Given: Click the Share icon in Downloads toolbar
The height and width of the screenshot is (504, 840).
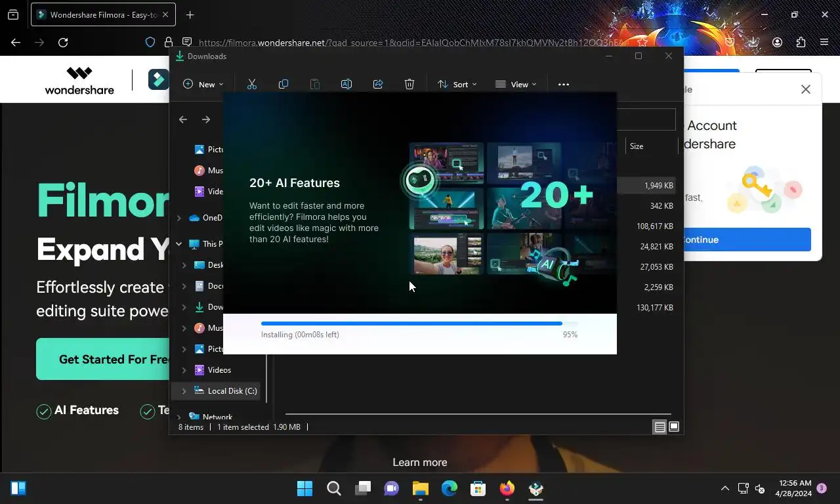Looking at the screenshot, I should click(378, 84).
